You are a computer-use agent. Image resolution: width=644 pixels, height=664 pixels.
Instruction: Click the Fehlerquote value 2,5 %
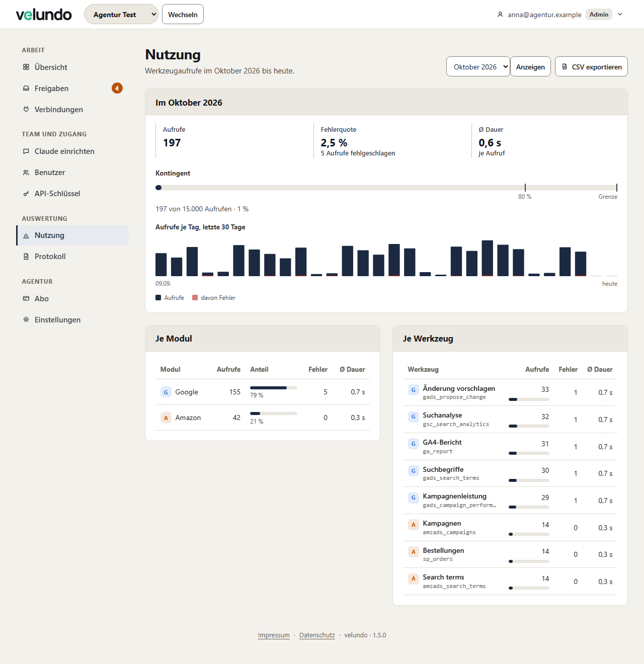pos(334,143)
